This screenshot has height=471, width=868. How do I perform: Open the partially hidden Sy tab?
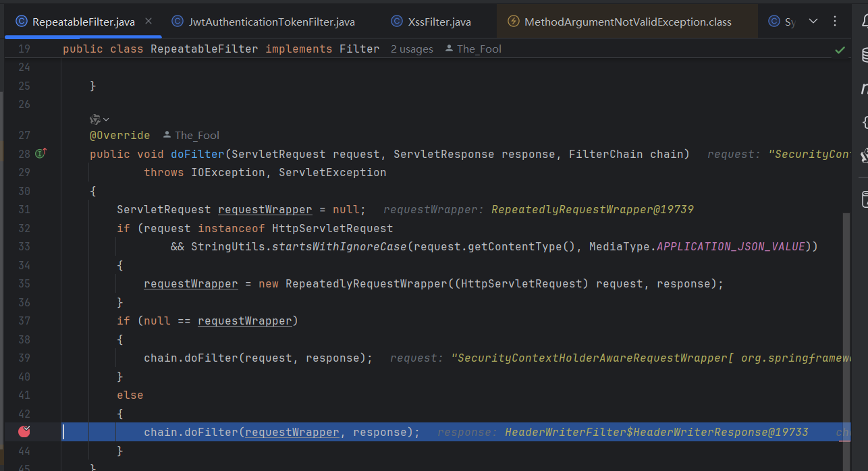(782, 22)
